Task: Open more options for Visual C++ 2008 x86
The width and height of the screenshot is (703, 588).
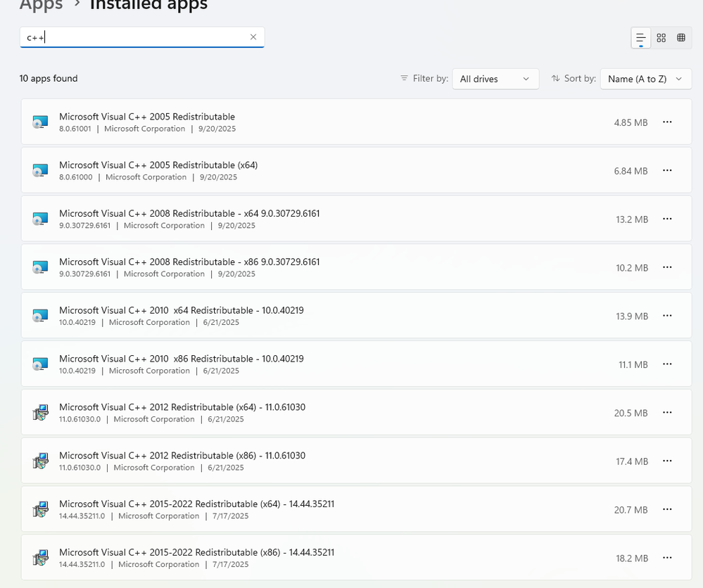Action: [667, 268]
